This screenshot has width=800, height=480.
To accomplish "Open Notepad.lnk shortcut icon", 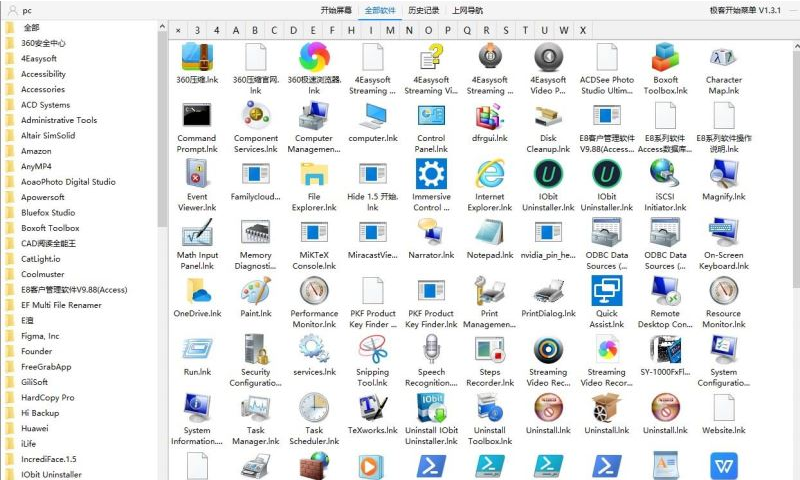I will click(489, 232).
